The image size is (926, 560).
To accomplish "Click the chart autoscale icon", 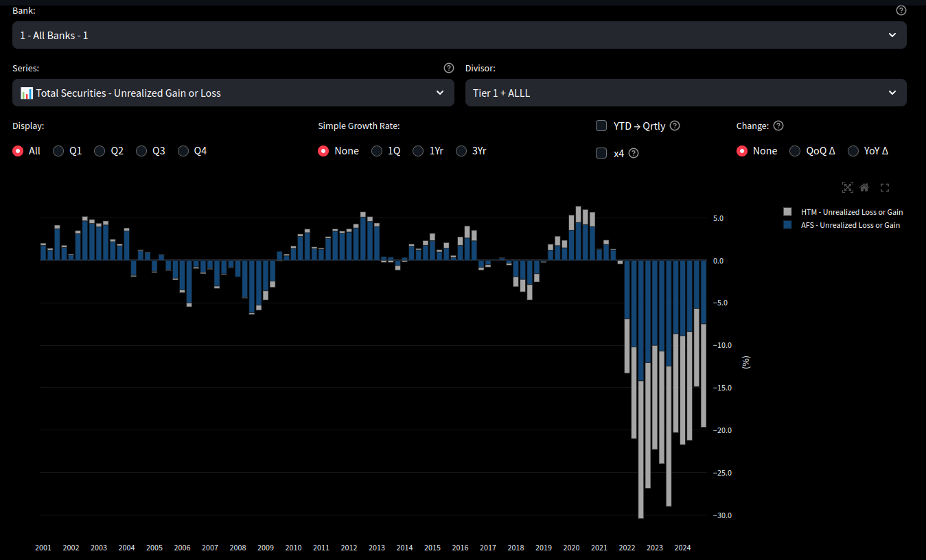I will tap(847, 187).
